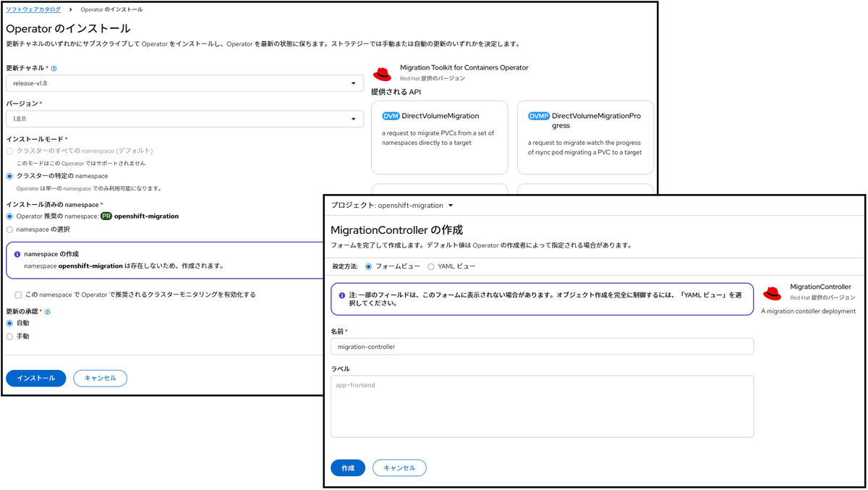Click the 'A migration contoller deployment' description
This screenshot has width=868, height=490.
tap(808, 311)
